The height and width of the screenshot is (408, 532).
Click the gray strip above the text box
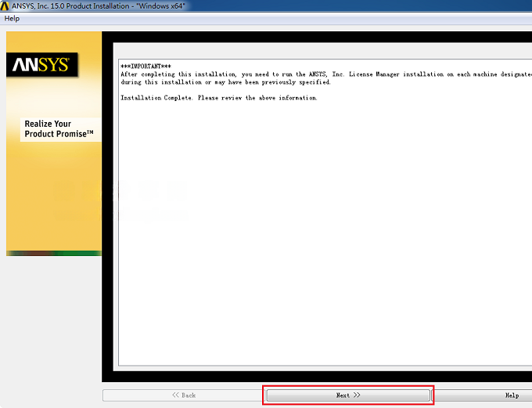322,51
